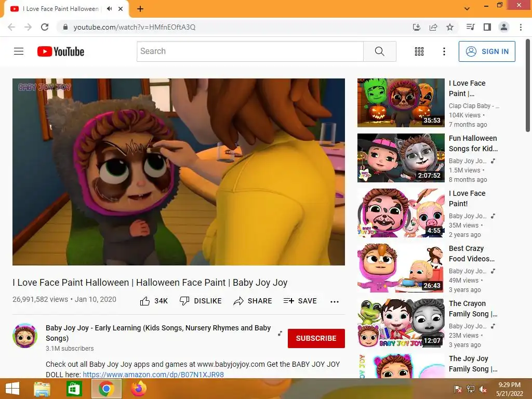This screenshot has height=399, width=532.
Task: Open the media control icon in toolbar
Action: 471,27
